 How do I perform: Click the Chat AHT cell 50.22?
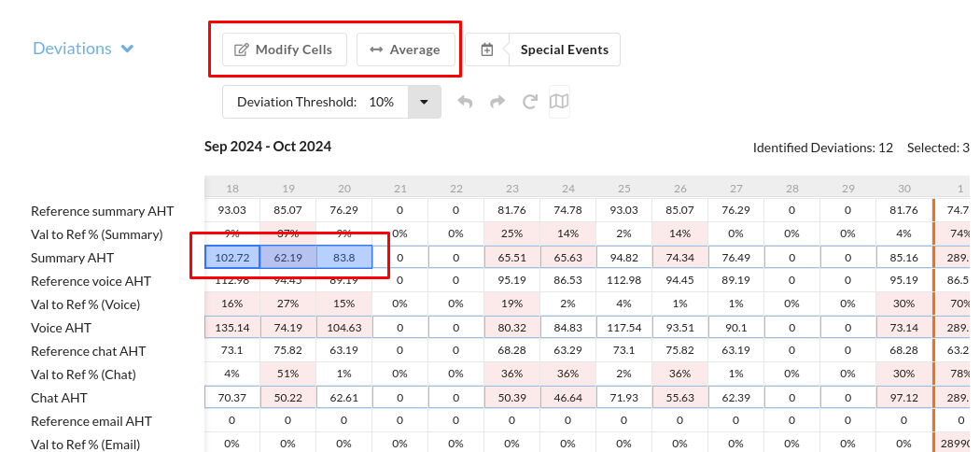coord(288,398)
